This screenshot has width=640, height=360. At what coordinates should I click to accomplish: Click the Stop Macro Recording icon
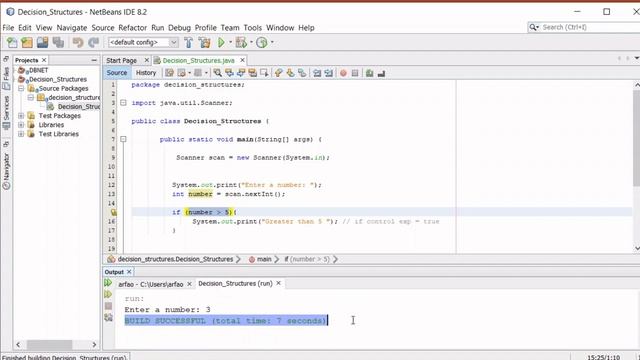coord(355,73)
